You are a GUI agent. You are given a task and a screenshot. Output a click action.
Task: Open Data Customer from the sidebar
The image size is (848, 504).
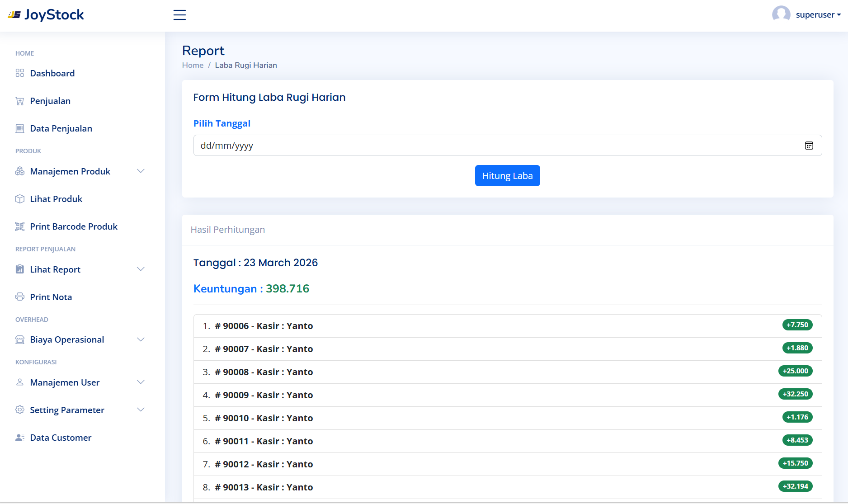tap(82, 438)
